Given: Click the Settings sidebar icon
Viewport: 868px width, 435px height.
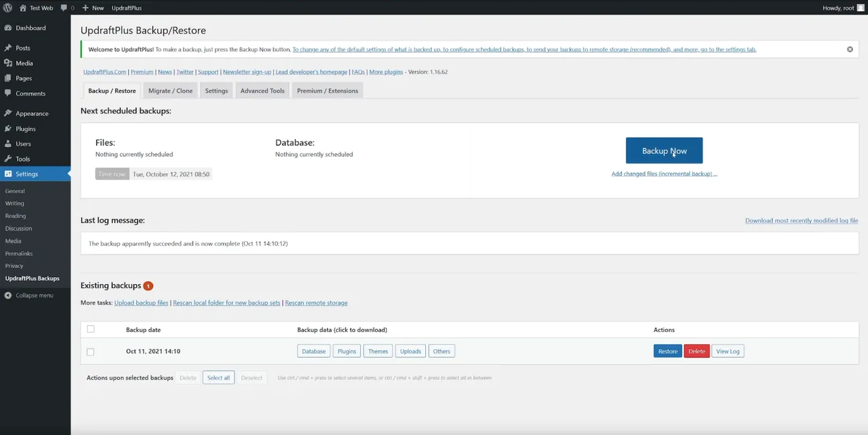Looking at the screenshot, I should pos(8,174).
